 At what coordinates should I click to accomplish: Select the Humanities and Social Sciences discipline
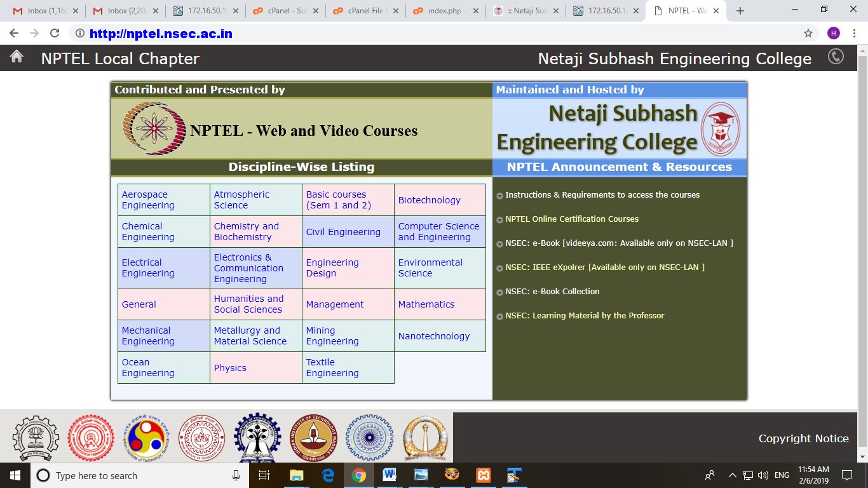tap(248, 304)
